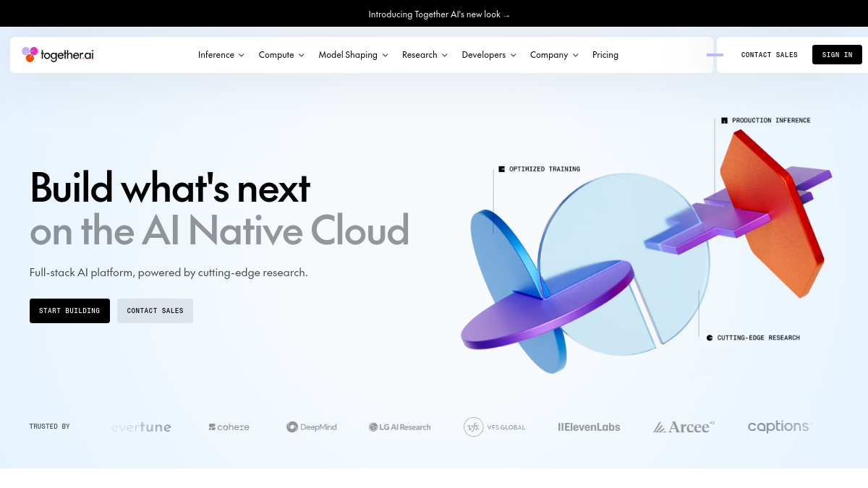Screen dimensions: 868x488
Task: Click Contact Sales beside Start Building
Action: point(155,311)
